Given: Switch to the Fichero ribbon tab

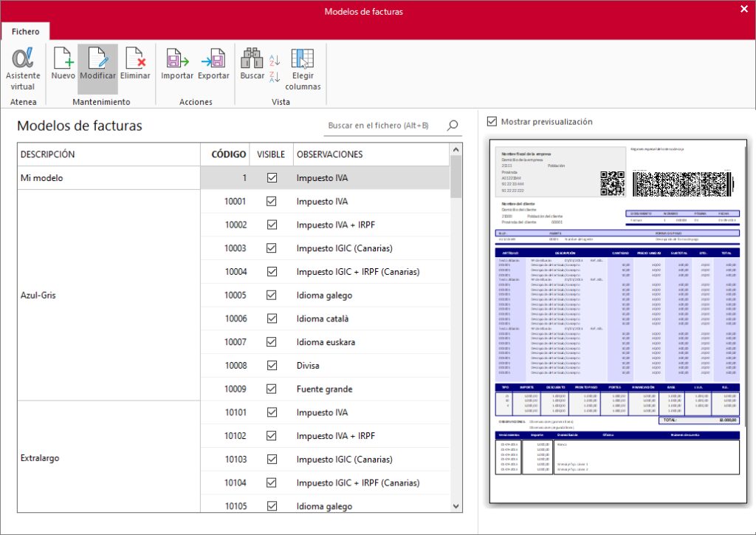Looking at the screenshot, I should click(x=25, y=32).
